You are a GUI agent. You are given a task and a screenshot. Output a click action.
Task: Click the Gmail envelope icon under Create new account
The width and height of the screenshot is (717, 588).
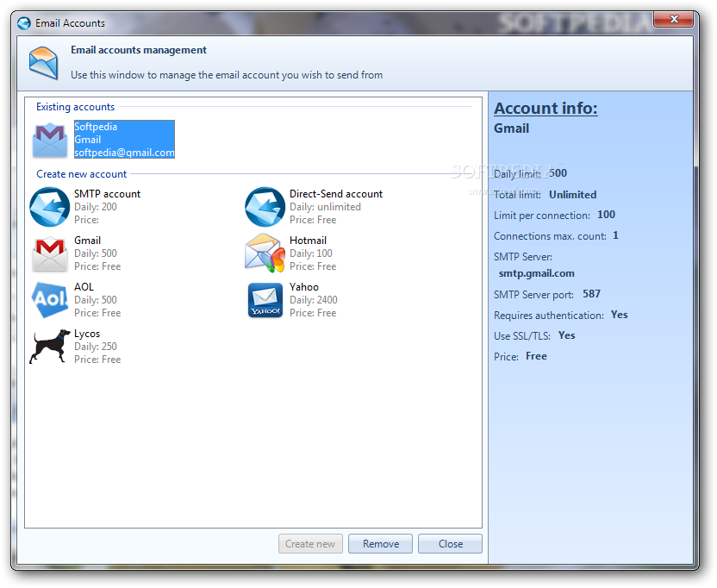pyautogui.click(x=50, y=254)
